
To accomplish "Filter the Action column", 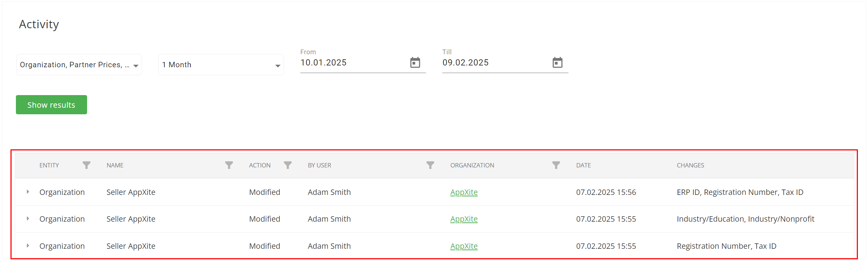I will 288,165.
